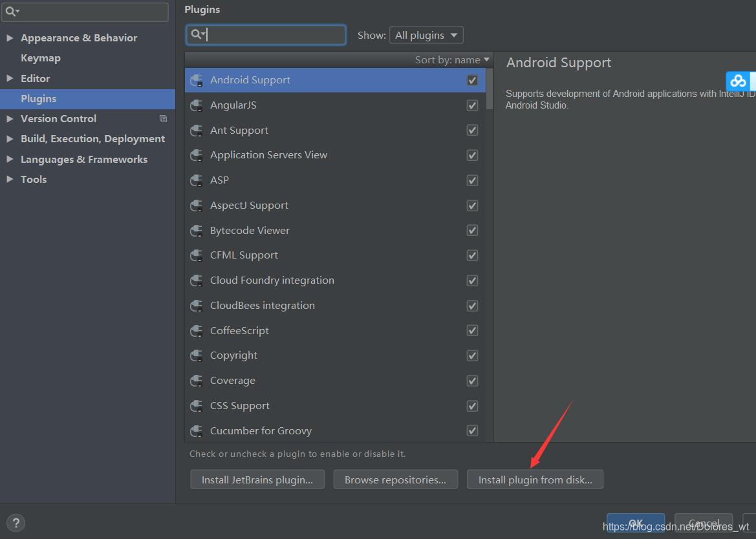Toggle the CoffeeScript checkbox
The width and height of the screenshot is (756, 539).
(x=473, y=331)
